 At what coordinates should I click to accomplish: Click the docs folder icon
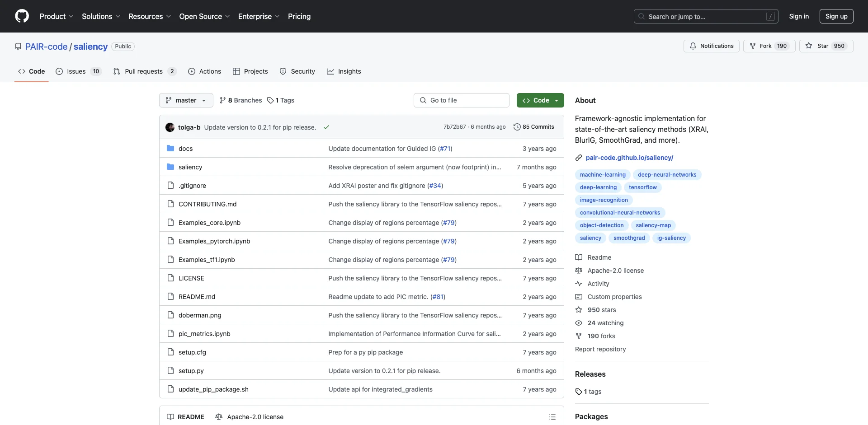(170, 148)
